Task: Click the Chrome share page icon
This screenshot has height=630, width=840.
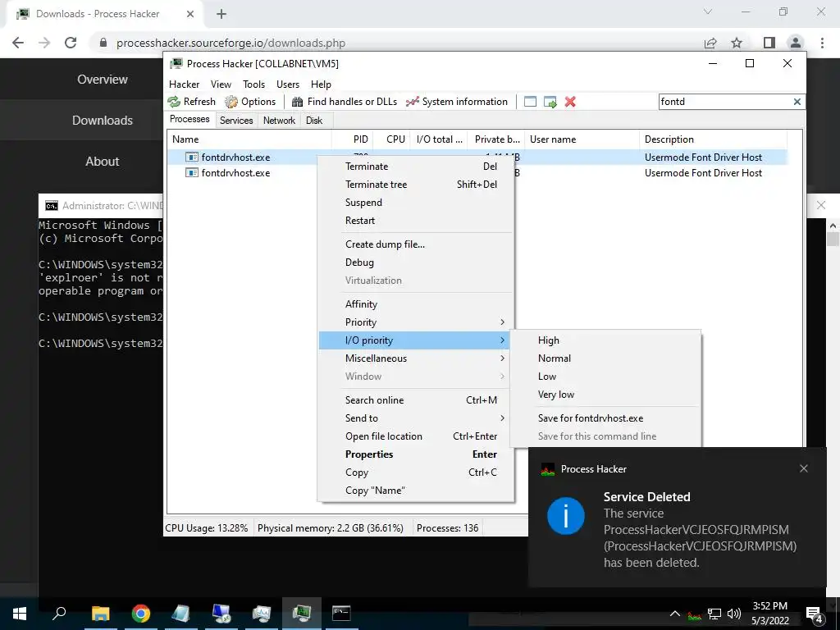Action: click(710, 43)
